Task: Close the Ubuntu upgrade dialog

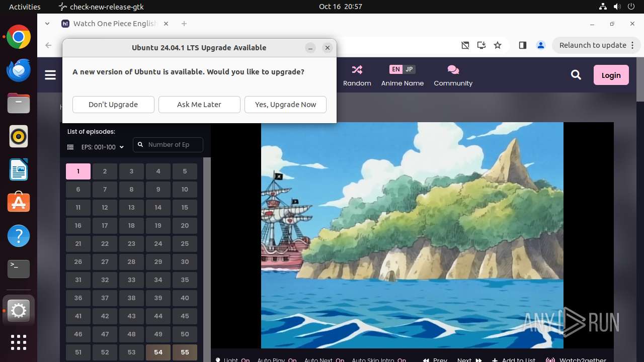Action: [328, 48]
